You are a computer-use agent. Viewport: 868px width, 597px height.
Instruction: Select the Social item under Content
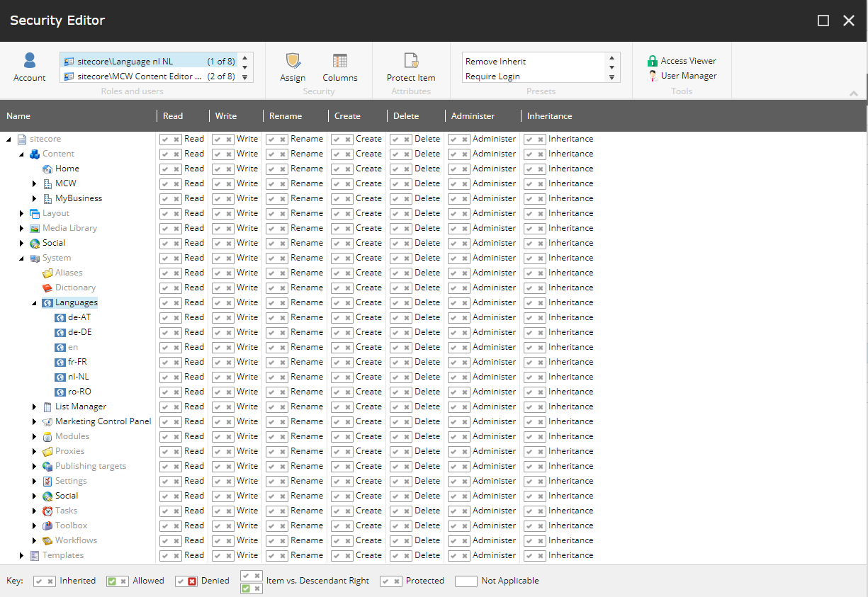coord(54,243)
